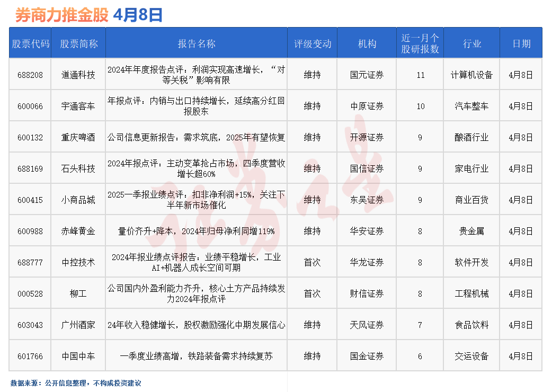The width and height of the screenshot is (552, 392).
Task: Select stock code 688208
Action: 30,75
